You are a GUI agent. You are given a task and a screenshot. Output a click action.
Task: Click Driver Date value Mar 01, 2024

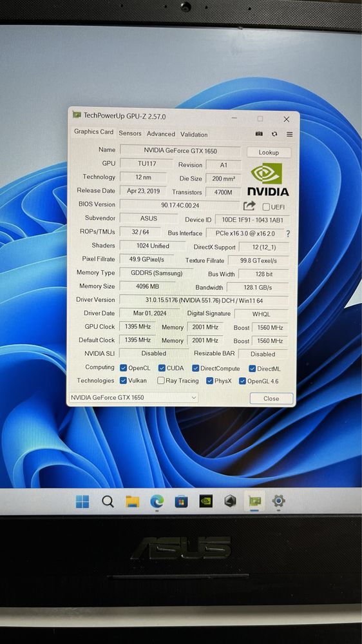click(149, 313)
